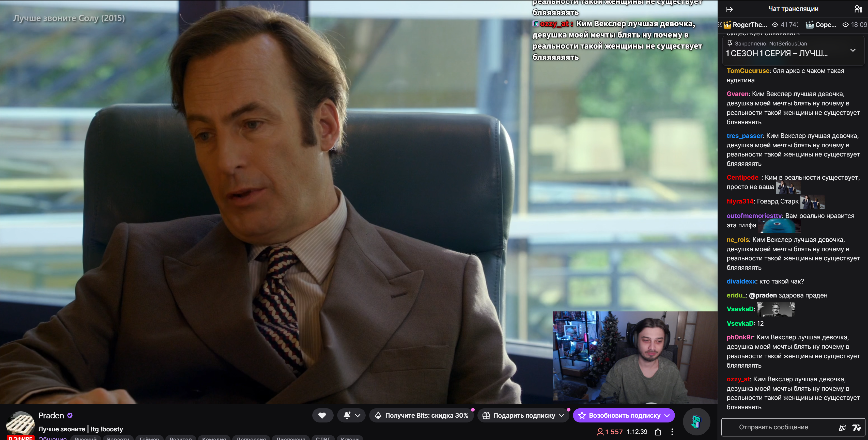Click into the Отправить сообщение field
Image resolution: width=868 pixels, height=440 pixels.
pyautogui.click(x=774, y=427)
